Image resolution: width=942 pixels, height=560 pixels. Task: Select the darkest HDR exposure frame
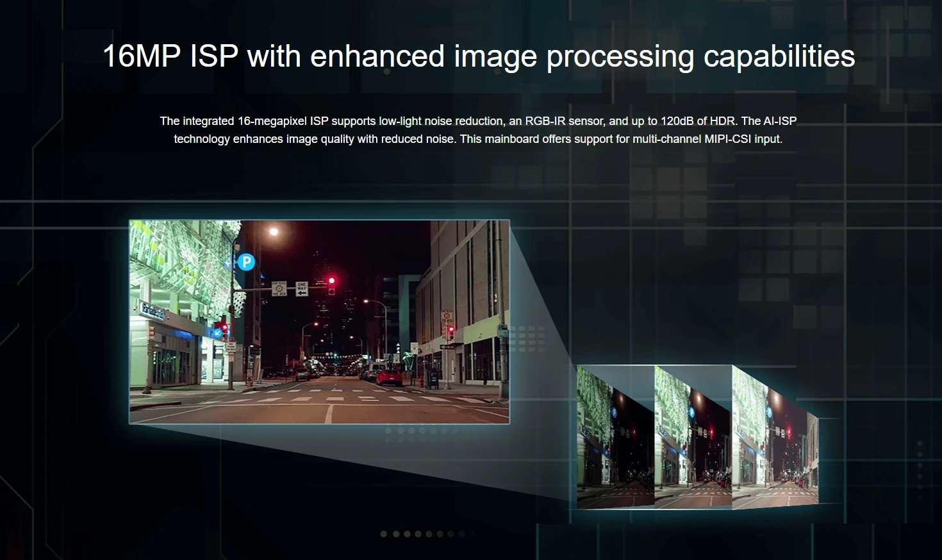(615, 438)
